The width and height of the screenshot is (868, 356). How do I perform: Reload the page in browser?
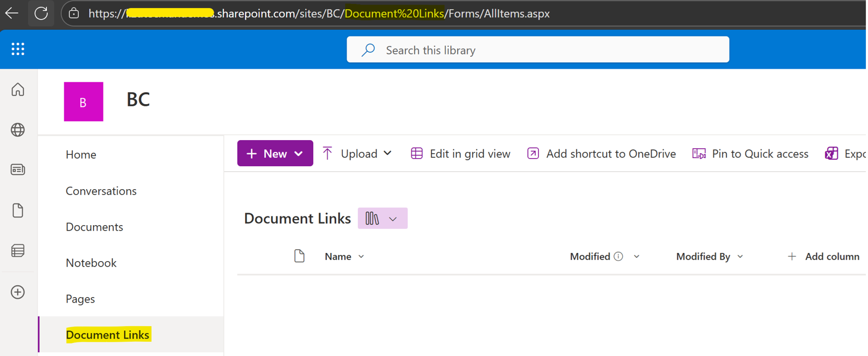[x=41, y=13]
